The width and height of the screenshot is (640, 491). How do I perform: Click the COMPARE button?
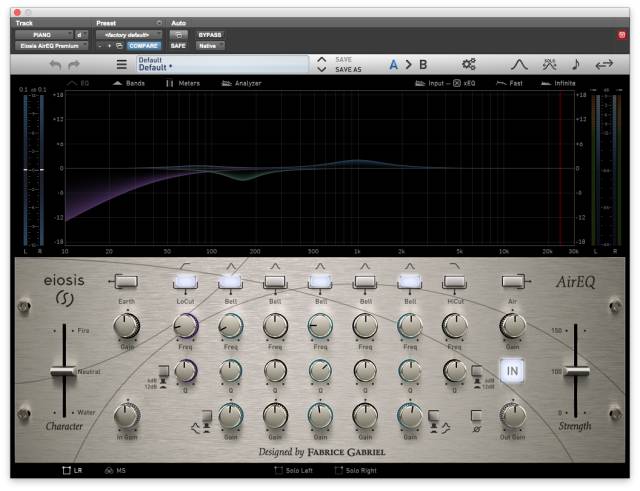pyautogui.click(x=143, y=46)
